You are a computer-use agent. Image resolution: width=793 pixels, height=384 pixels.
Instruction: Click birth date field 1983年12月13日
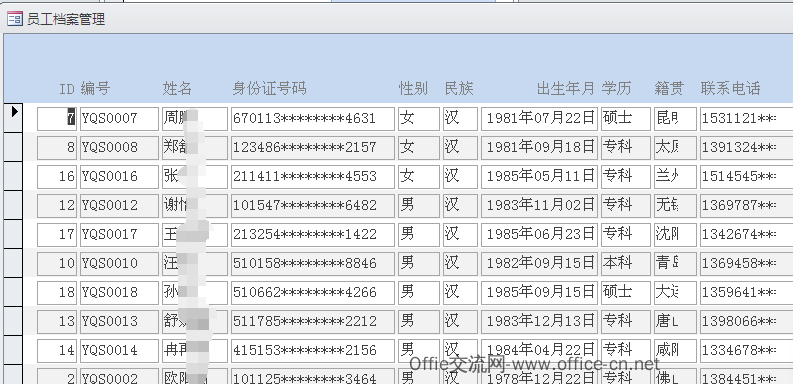[x=540, y=321]
